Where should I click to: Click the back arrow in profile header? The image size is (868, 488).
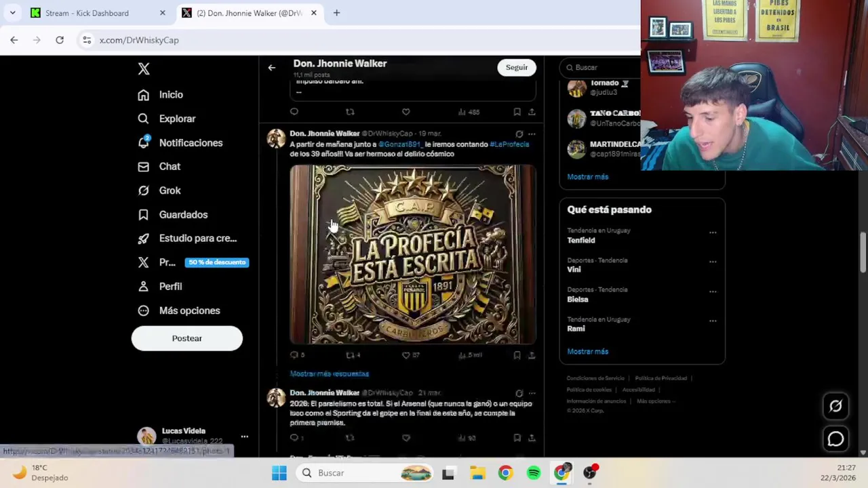point(271,68)
